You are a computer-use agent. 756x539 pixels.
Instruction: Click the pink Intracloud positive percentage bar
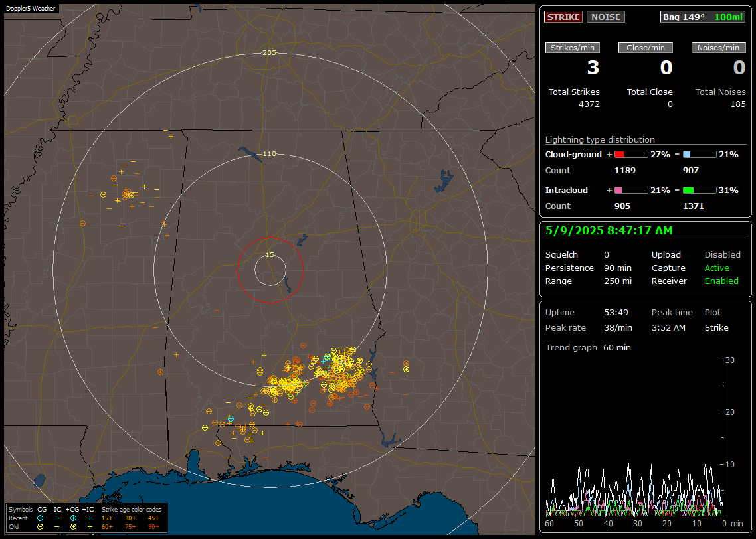tap(631, 191)
